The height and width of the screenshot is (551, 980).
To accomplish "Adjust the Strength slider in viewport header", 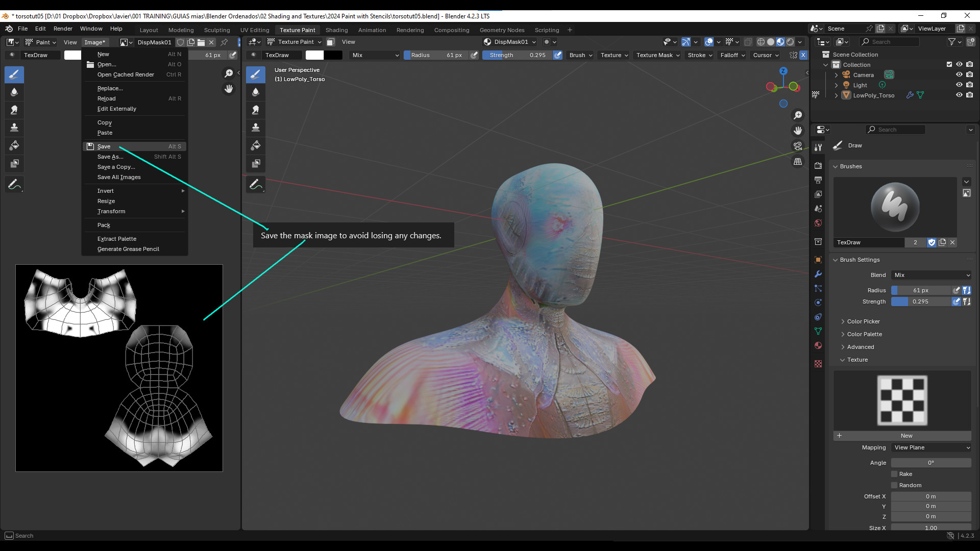I will (x=517, y=55).
